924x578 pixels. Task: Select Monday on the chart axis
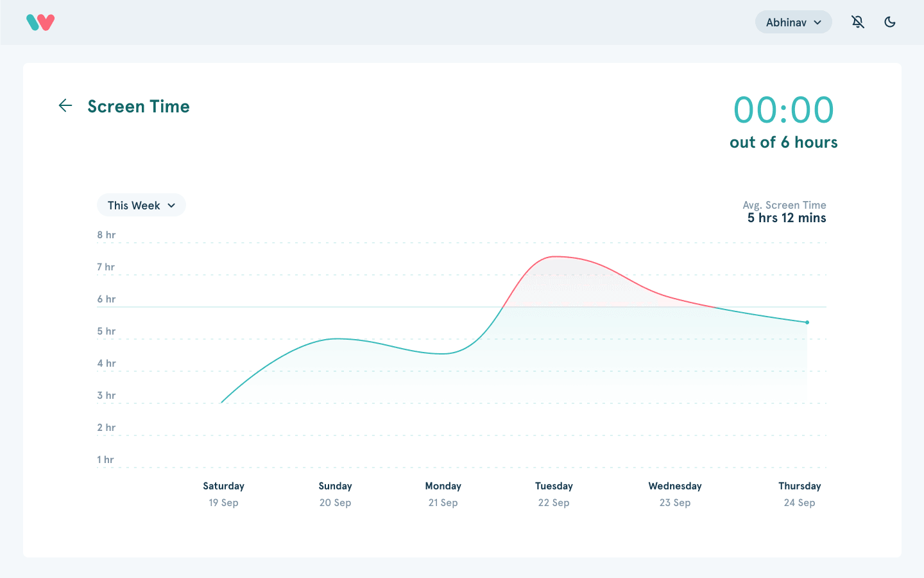443,486
